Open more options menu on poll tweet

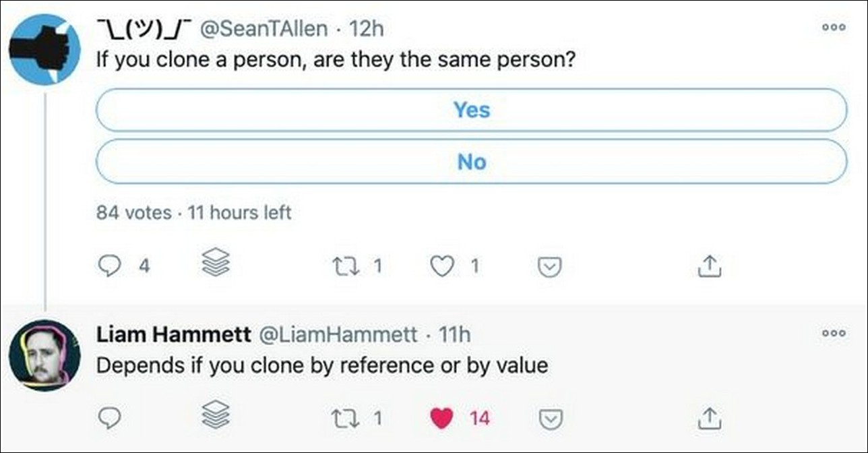(833, 28)
